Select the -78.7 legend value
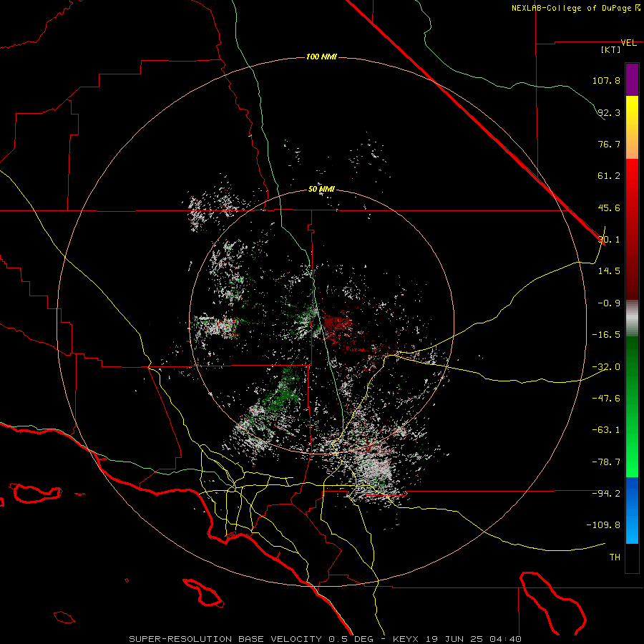Image resolution: width=644 pixels, height=644 pixels. 606,462
